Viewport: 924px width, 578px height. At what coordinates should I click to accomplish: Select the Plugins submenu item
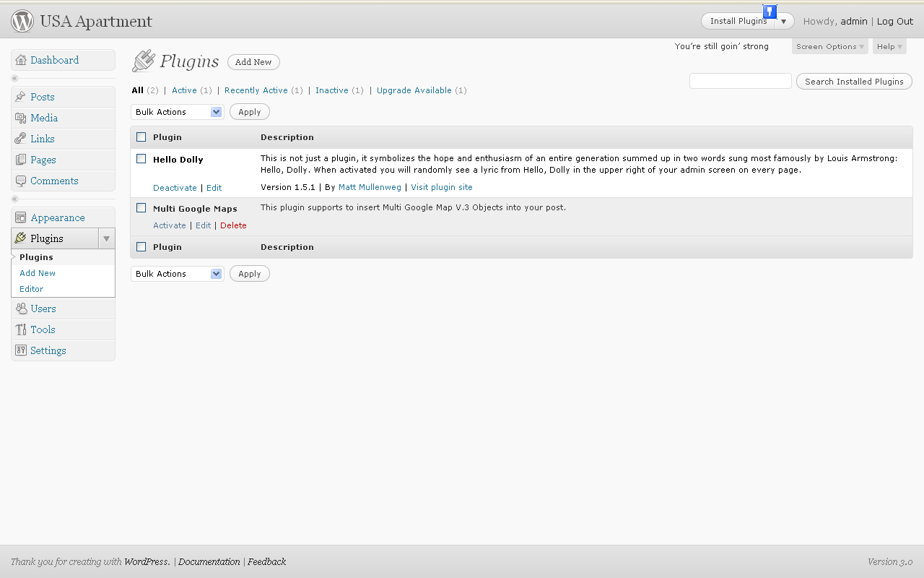pyautogui.click(x=36, y=257)
